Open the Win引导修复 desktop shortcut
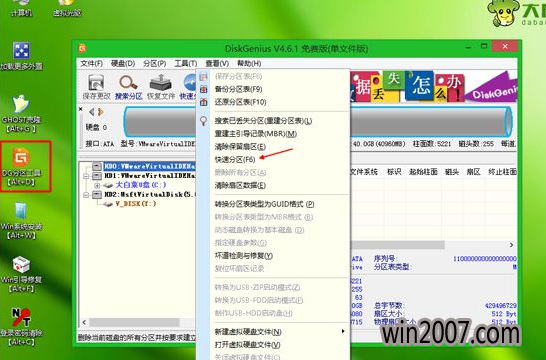 [22, 274]
